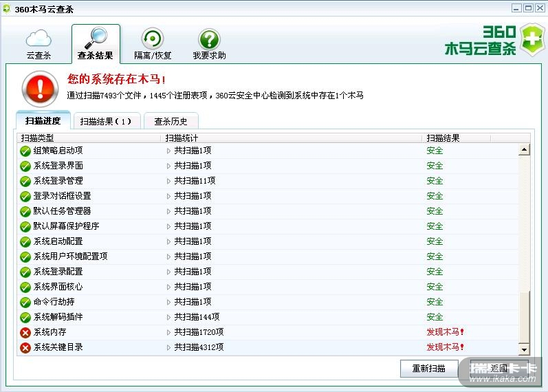Click red cross icon beside 系统关键目录
The image size is (548, 392).
(25, 347)
